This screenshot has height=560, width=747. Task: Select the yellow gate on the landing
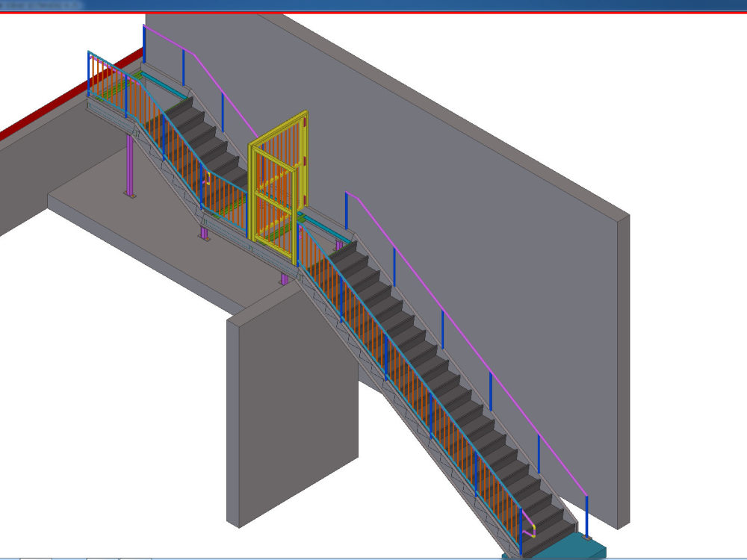pyautogui.click(x=278, y=187)
